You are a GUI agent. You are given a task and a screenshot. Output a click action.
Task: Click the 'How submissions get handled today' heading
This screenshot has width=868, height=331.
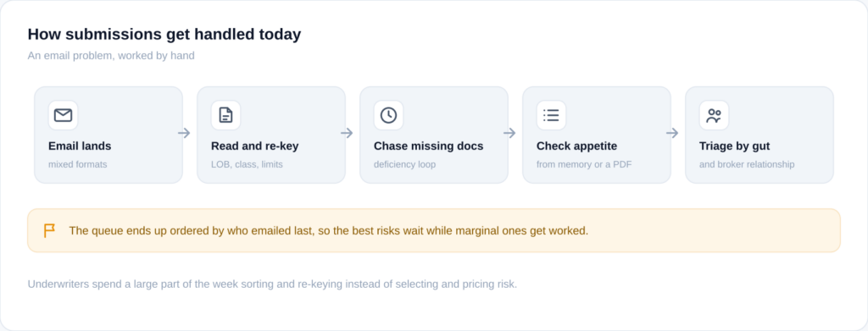164,34
